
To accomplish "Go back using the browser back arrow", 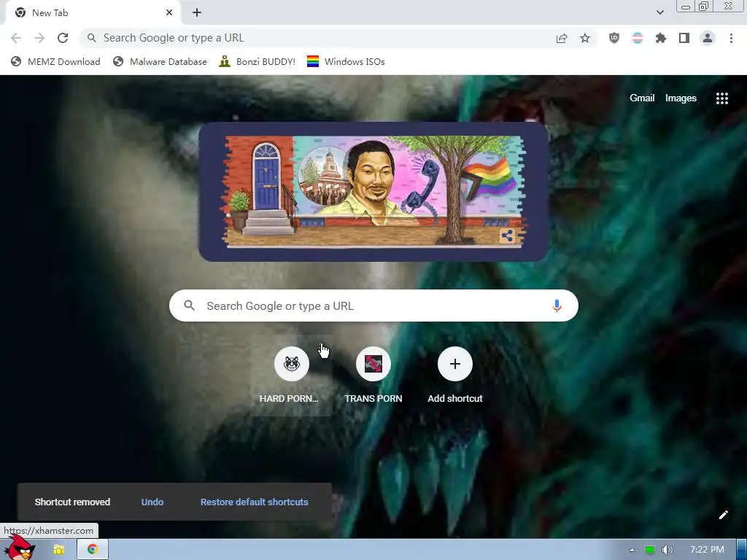I will click(x=16, y=38).
